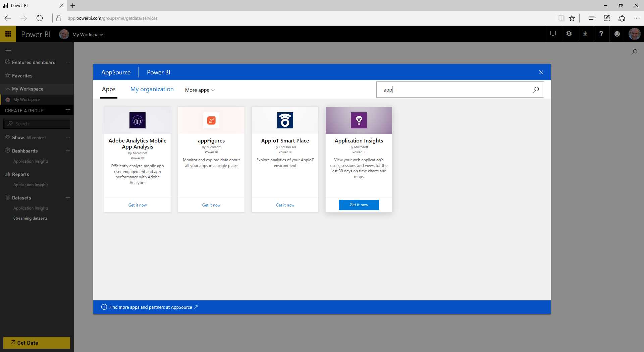Click the download icon in the top bar
The width and height of the screenshot is (644, 352).
coord(585,34)
